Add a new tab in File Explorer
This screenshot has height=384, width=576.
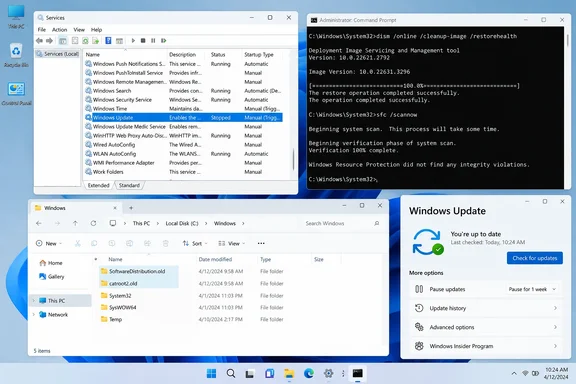(x=131, y=208)
